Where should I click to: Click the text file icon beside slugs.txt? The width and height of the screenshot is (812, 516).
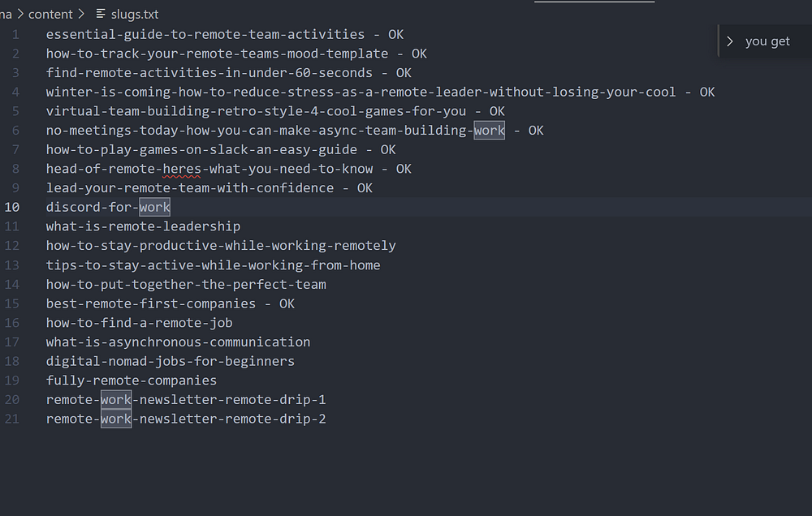click(101, 14)
